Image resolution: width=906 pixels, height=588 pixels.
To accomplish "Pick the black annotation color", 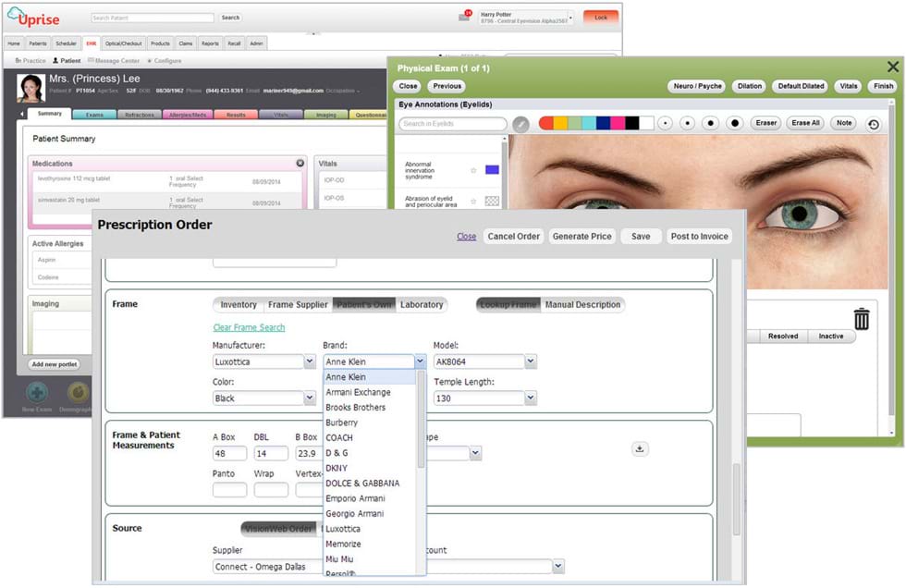I will [x=632, y=123].
